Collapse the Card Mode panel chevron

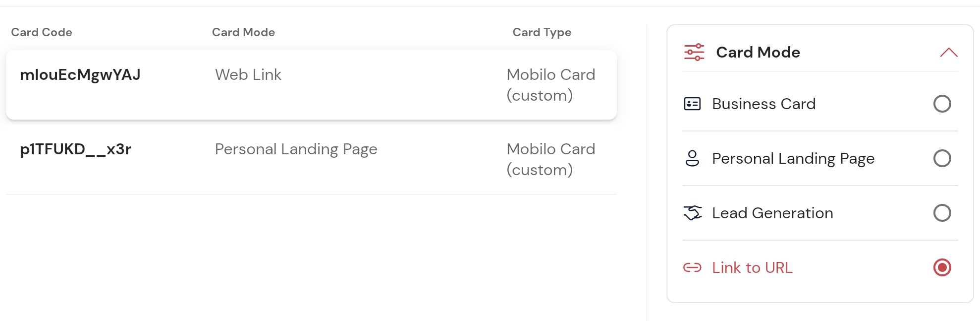point(948,53)
